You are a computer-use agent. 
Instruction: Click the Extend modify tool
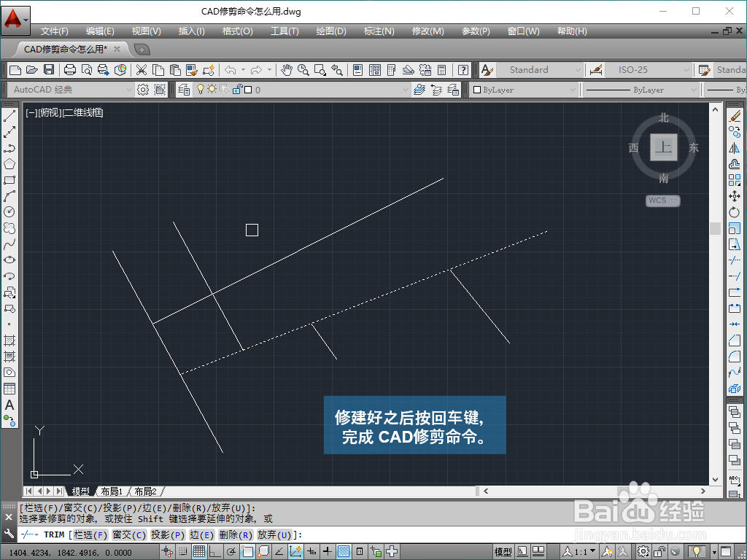735,276
